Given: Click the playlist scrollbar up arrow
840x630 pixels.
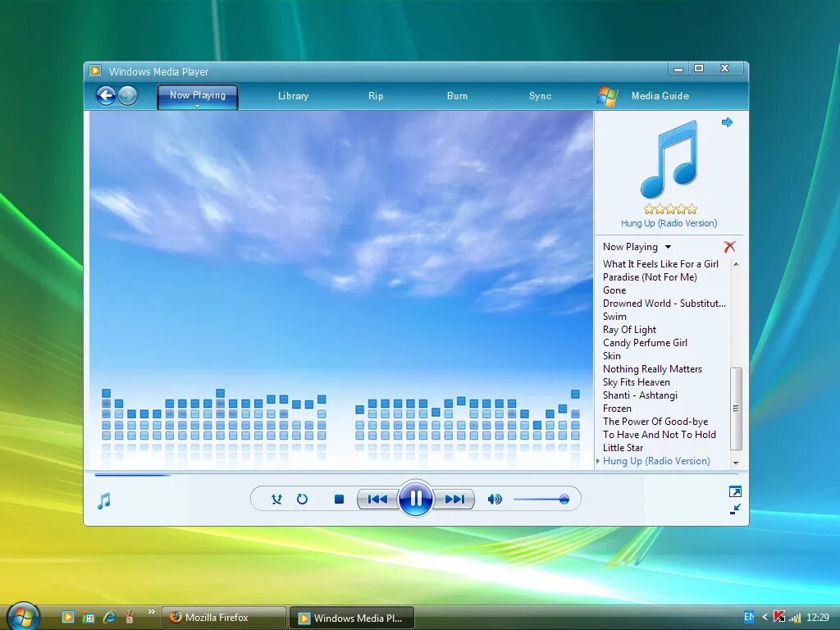Looking at the screenshot, I should pyautogui.click(x=736, y=264).
